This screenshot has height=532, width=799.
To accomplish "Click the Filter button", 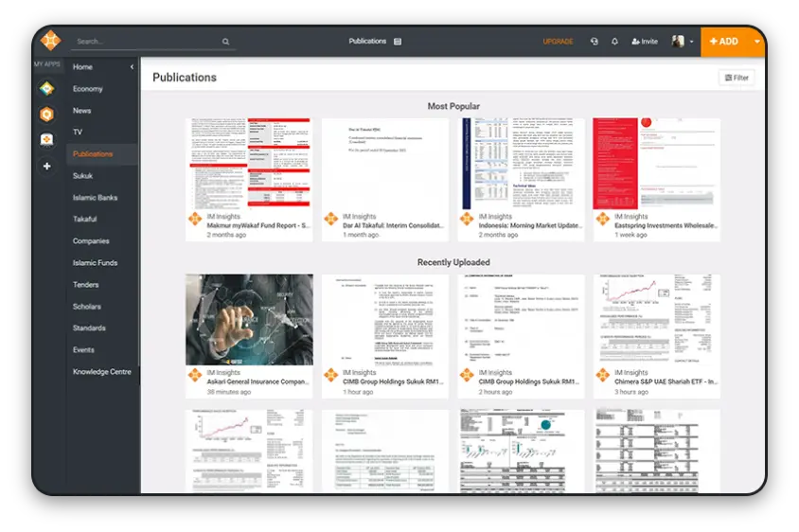I will [736, 78].
